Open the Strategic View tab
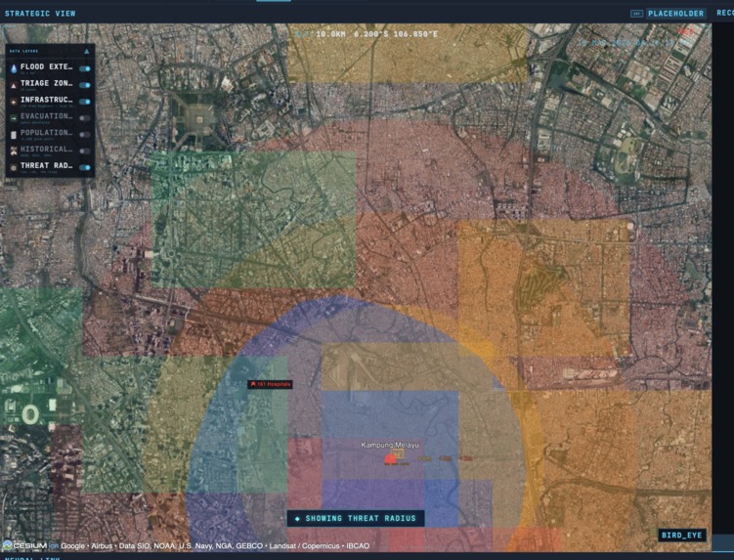The width and height of the screenshot is (734, 560). pos(40,14)
